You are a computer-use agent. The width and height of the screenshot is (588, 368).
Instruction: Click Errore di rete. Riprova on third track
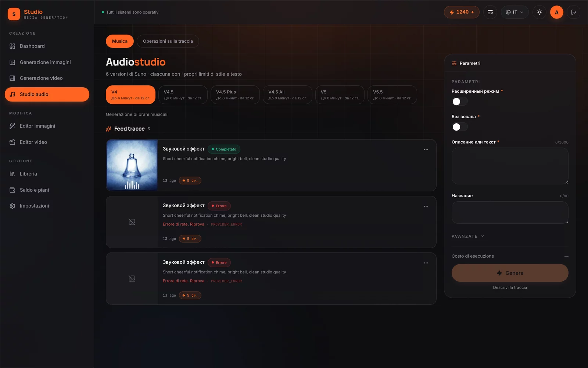pos(183,281)
